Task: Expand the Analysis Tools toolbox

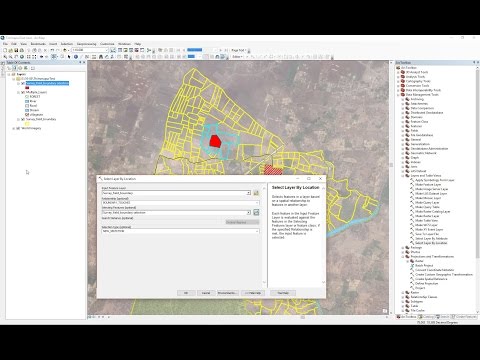Action: click(398, 77)
